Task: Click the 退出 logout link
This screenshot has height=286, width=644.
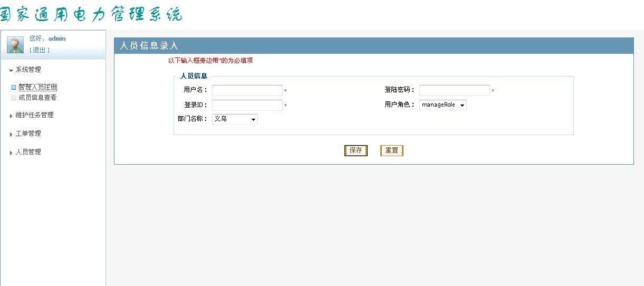Action: [40, 50]
